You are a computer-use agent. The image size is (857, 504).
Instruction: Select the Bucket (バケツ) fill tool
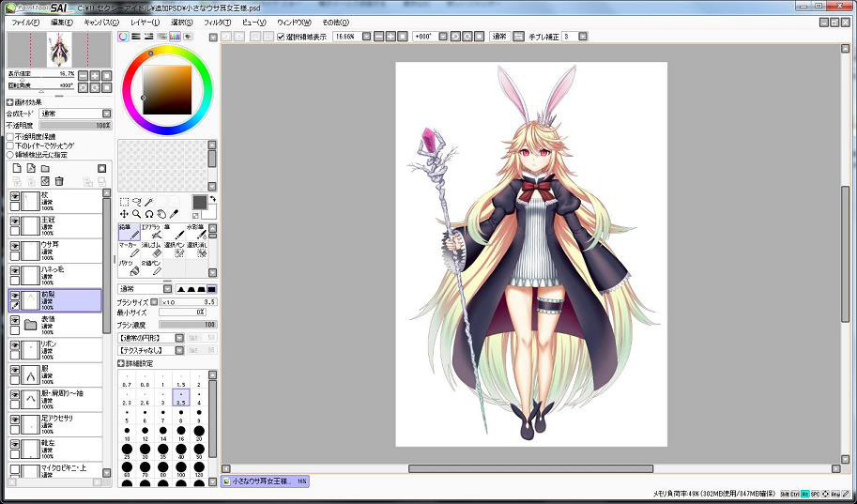pos(129,268)
